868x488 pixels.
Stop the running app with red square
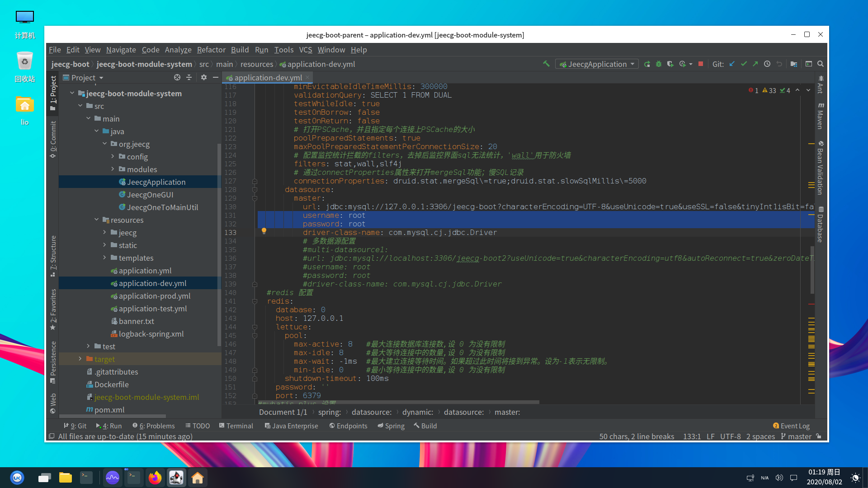(701, 64)
